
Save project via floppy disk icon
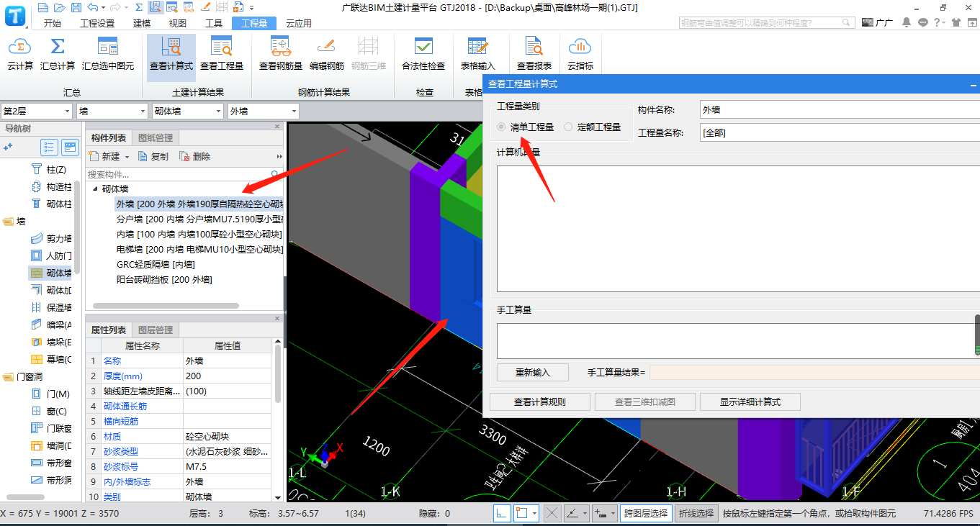[76, 7]
